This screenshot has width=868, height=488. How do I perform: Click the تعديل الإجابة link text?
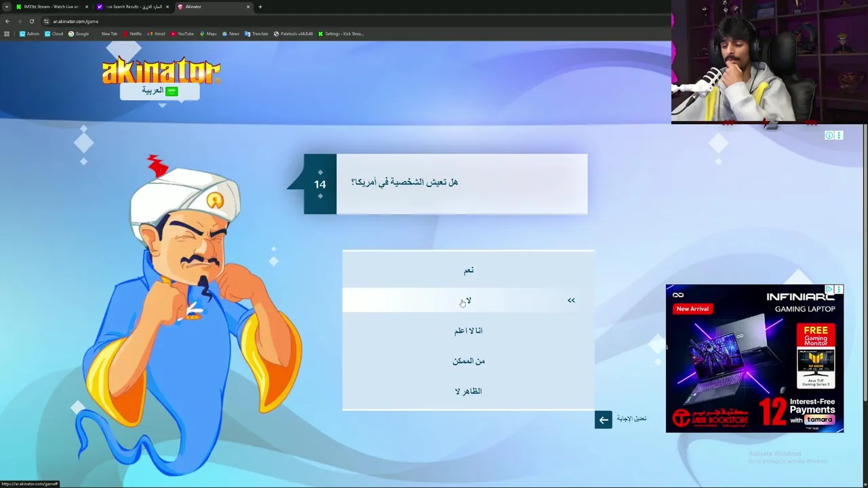point(631,419)
